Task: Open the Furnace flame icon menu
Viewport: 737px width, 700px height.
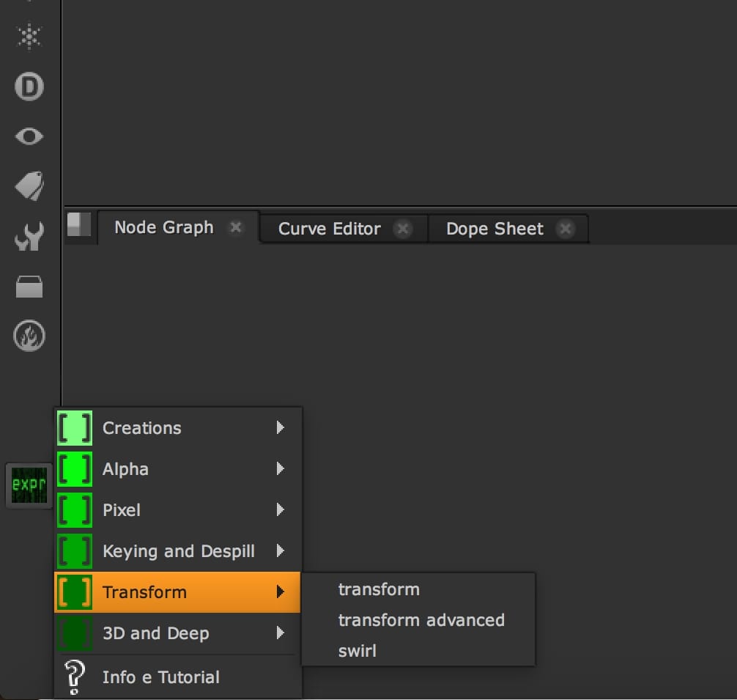Action: [x=29, y=336]
